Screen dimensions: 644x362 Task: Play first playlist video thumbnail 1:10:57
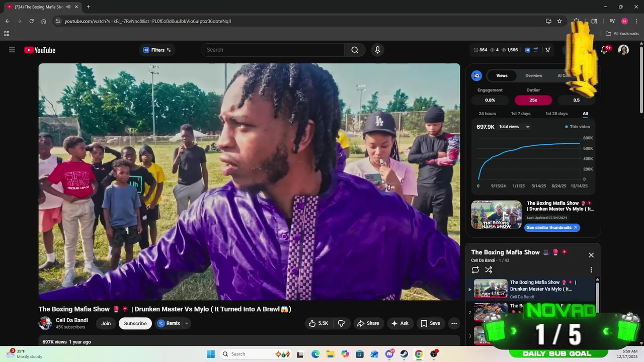point(491,289)
